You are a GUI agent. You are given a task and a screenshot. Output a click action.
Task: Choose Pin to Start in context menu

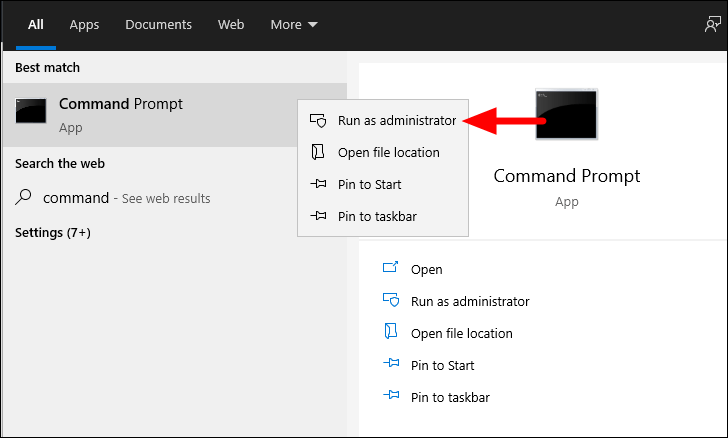coord(383,184)
